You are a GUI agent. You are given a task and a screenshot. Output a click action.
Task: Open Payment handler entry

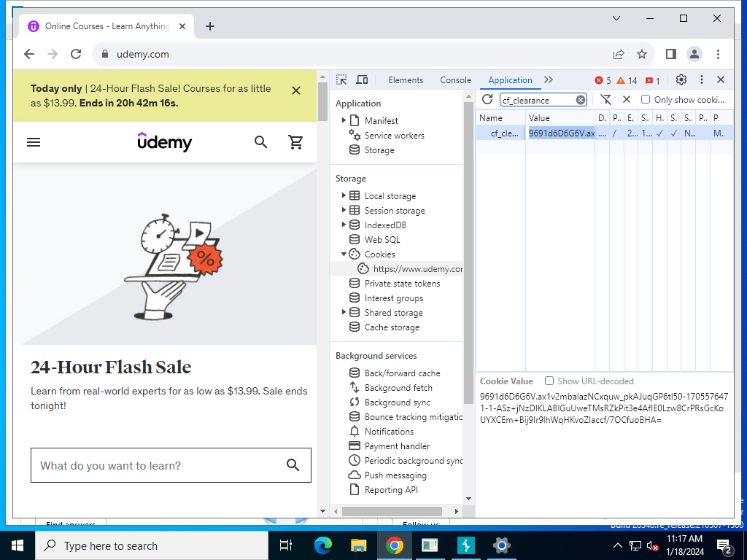tap(397, 446)
